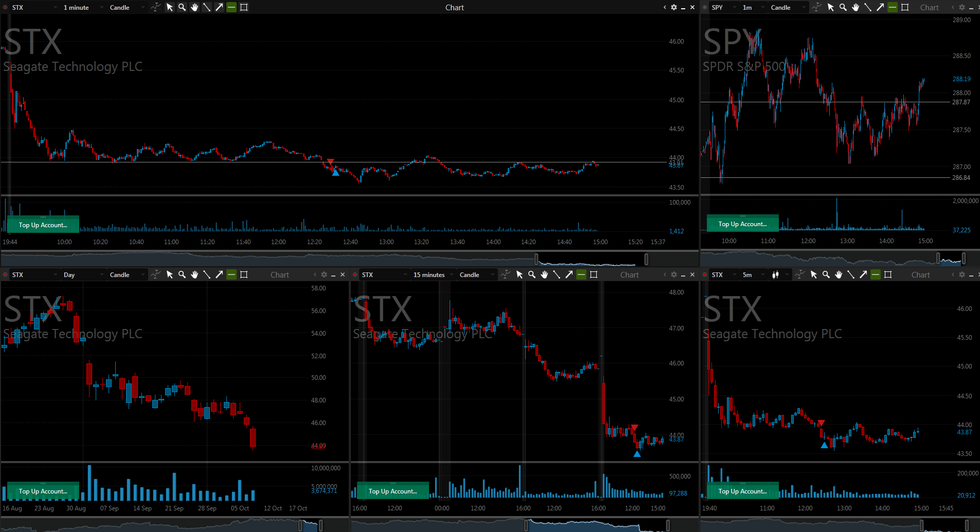
Task: Open settings gear of STX 1 minute chart
Action: (x=674, y=7)
